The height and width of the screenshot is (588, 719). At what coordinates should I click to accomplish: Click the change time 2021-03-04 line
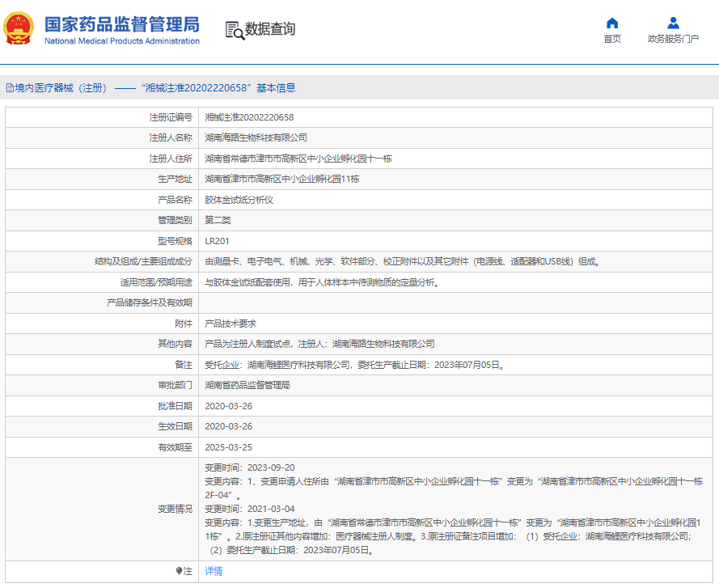(x=250, y=509)
